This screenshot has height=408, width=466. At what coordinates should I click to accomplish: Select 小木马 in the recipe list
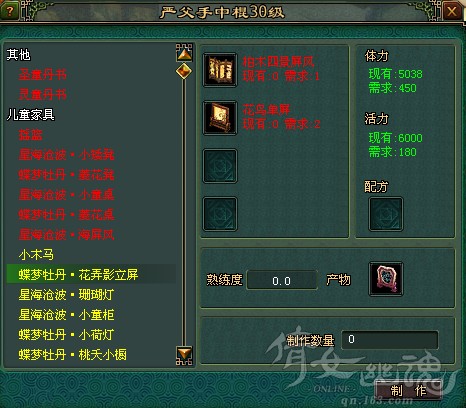36,255
